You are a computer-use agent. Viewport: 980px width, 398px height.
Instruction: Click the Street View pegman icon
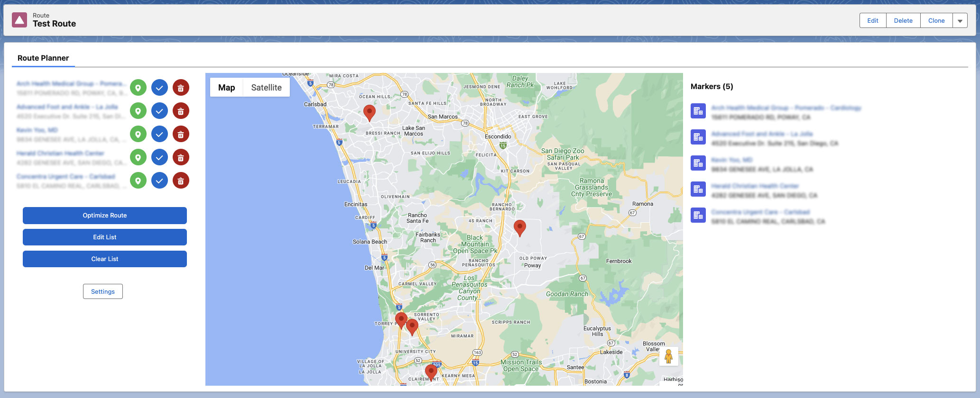tap(668, 356)
